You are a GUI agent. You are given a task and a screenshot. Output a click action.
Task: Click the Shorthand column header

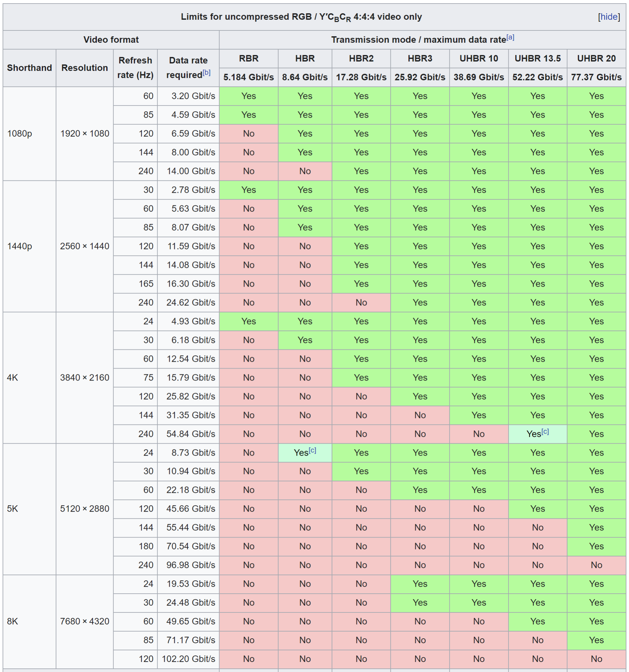pos(29,68)
